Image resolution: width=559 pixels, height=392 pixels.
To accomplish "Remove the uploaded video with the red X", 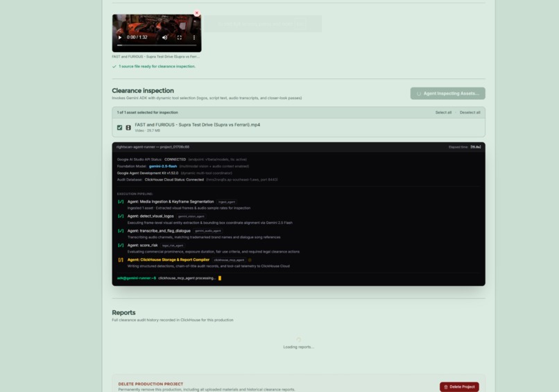I will 197,13.
